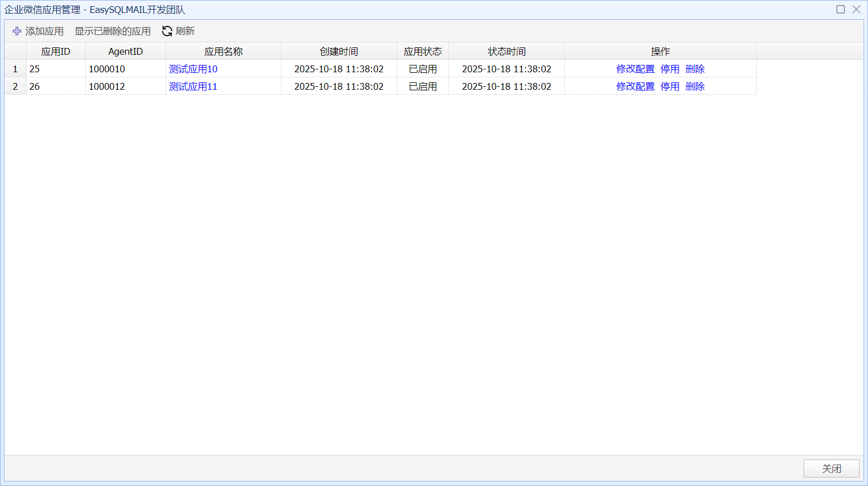The height and width of the screenshot is (486, 868).
Task: Show deleted applications (显示已删除的应用)
Action: [112, 32]
